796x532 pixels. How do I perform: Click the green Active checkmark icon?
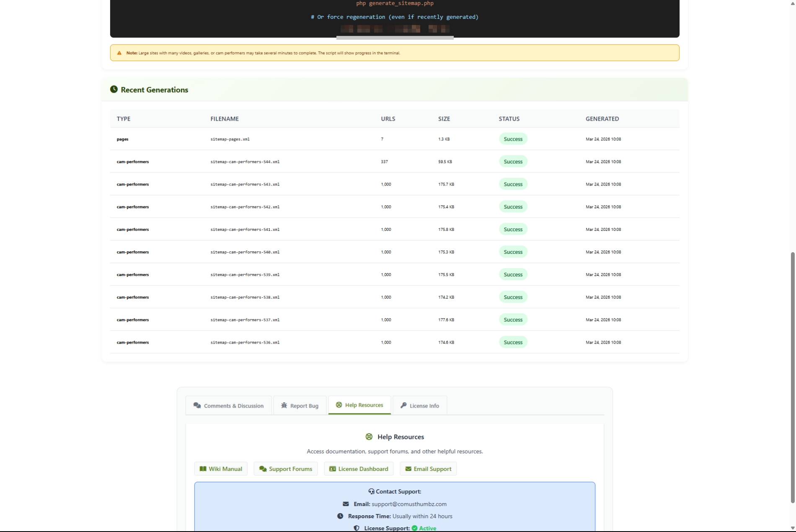click(x=414, y=528)
